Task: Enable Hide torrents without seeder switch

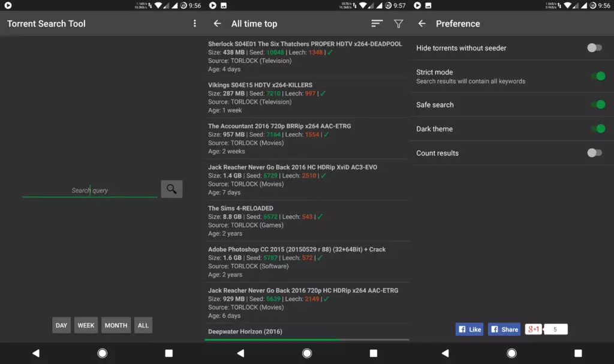Action: tap(594, 48)
